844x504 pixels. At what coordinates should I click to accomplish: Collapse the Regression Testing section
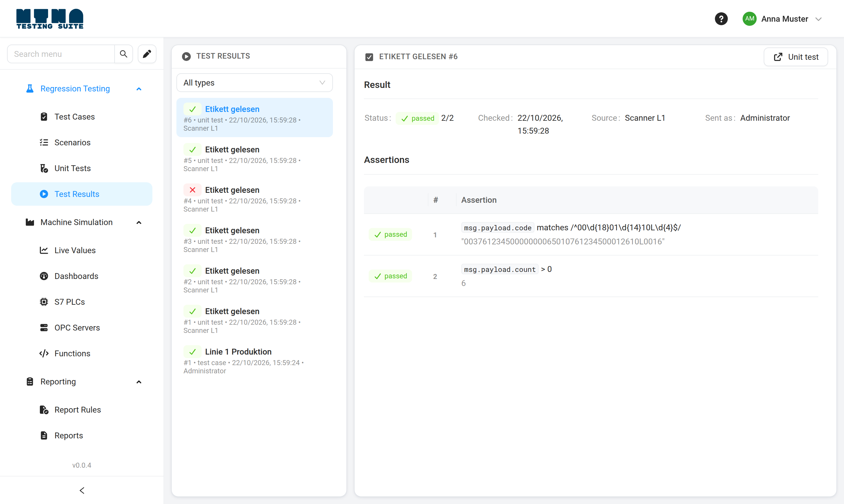pos(139,89)
